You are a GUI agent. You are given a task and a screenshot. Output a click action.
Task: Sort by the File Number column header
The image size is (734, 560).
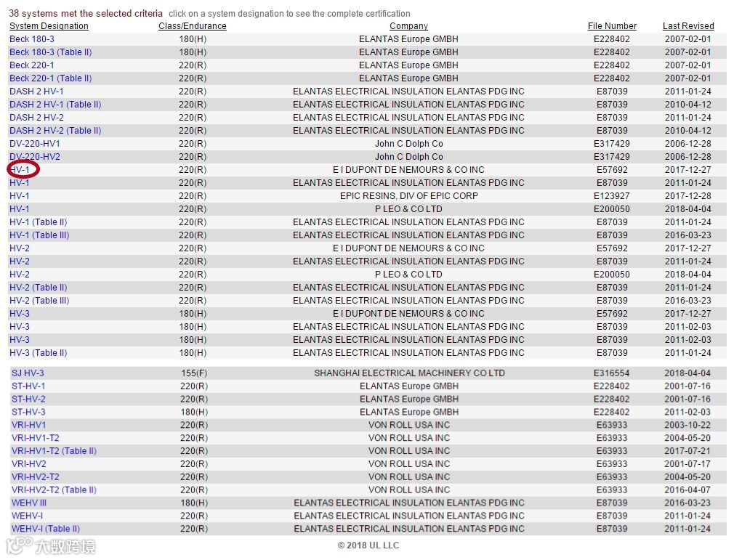(612, 25)
